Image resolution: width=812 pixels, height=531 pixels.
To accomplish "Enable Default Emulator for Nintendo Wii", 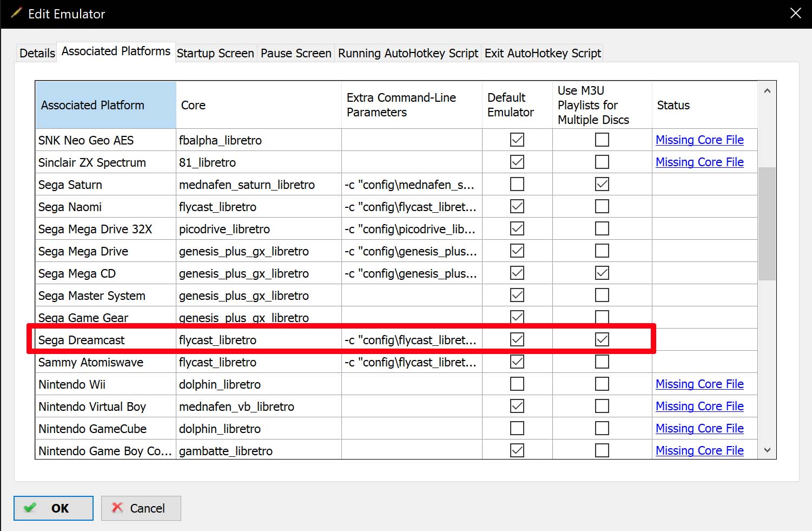I will (x=517, y=384).
